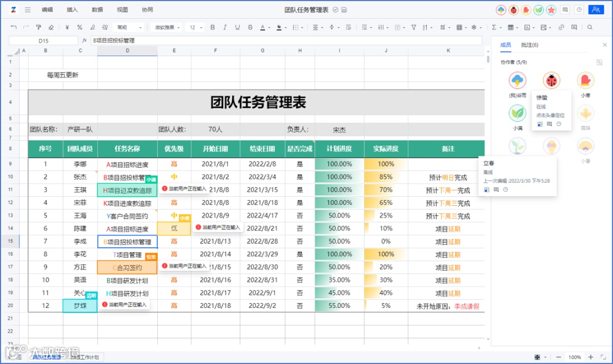Switch to the 批注(6) tab
The image size is (613, 364).
pyautogui.click(x=530, y=45)
